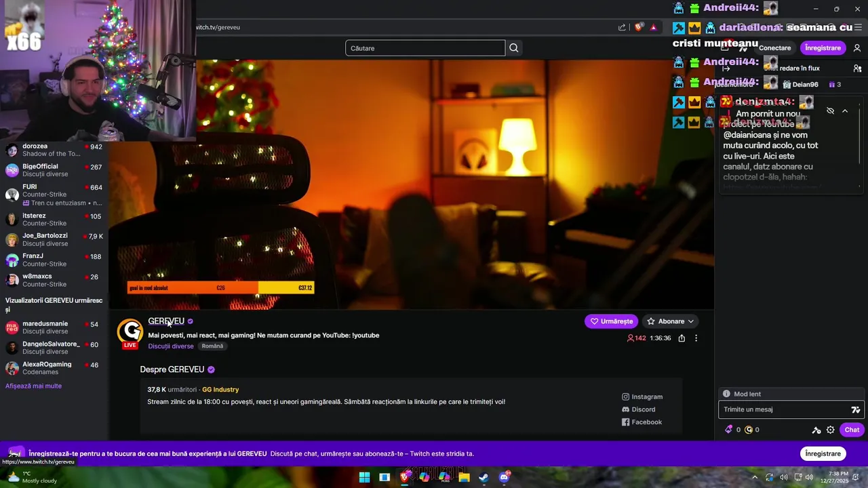The height and width of the screenshot is (488, 868).
Task: Open Windows Start menu
Action: click(x=364, y=477)
